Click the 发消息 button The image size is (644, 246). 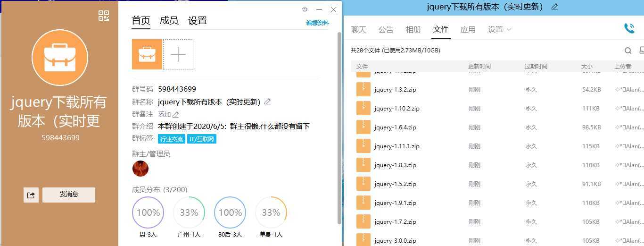[69, 195]
